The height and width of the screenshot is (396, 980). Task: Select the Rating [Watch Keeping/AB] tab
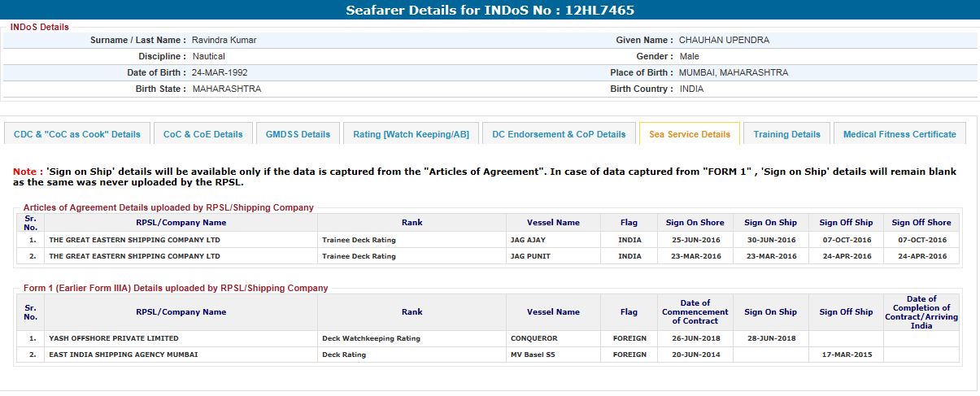[x=411, y=134]
